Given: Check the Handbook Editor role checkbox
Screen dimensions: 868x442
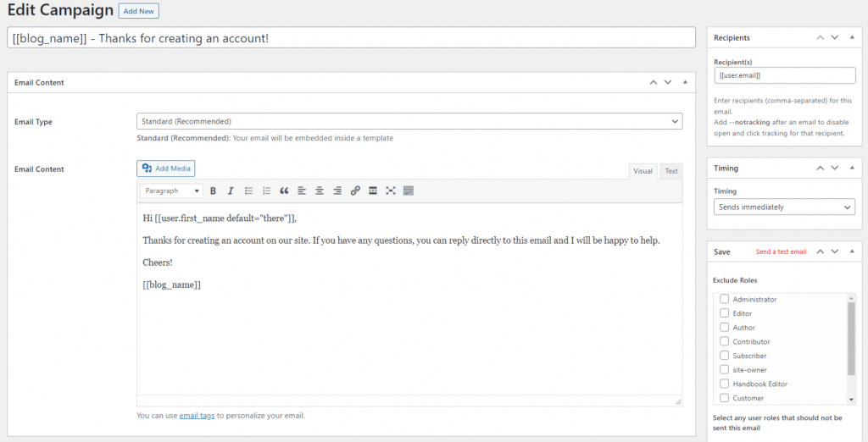Looking at the screenshot, I should (724, 384).
